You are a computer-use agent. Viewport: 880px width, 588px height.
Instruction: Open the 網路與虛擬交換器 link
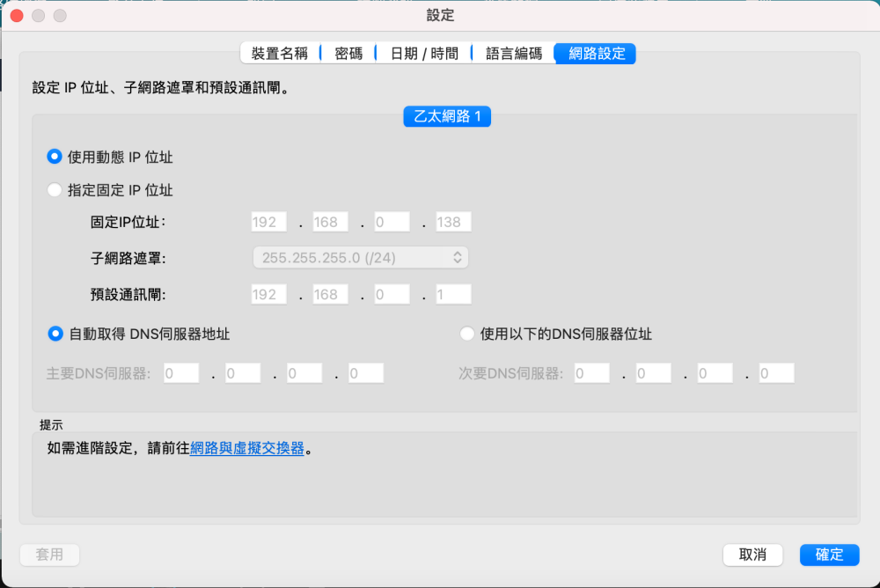(x=247, y=448)
